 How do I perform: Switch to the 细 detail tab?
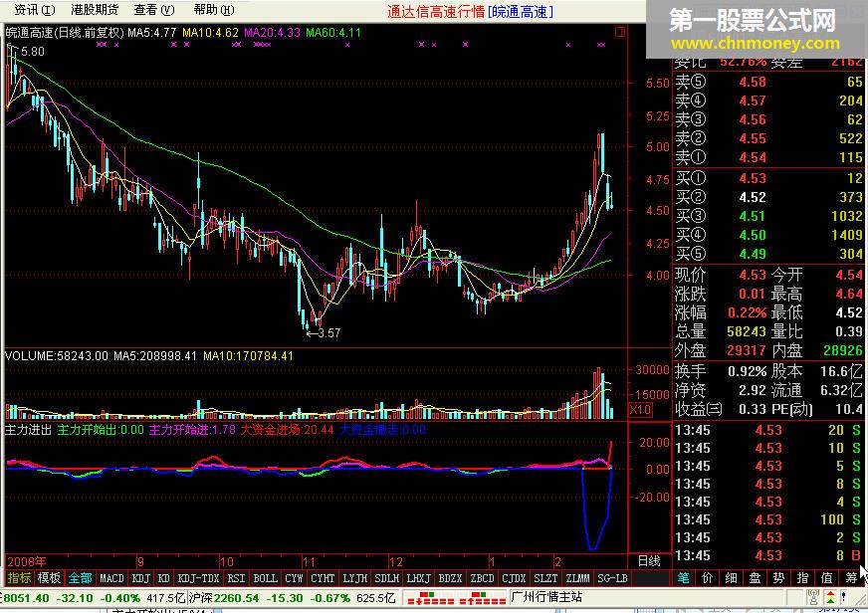[732, 578]
